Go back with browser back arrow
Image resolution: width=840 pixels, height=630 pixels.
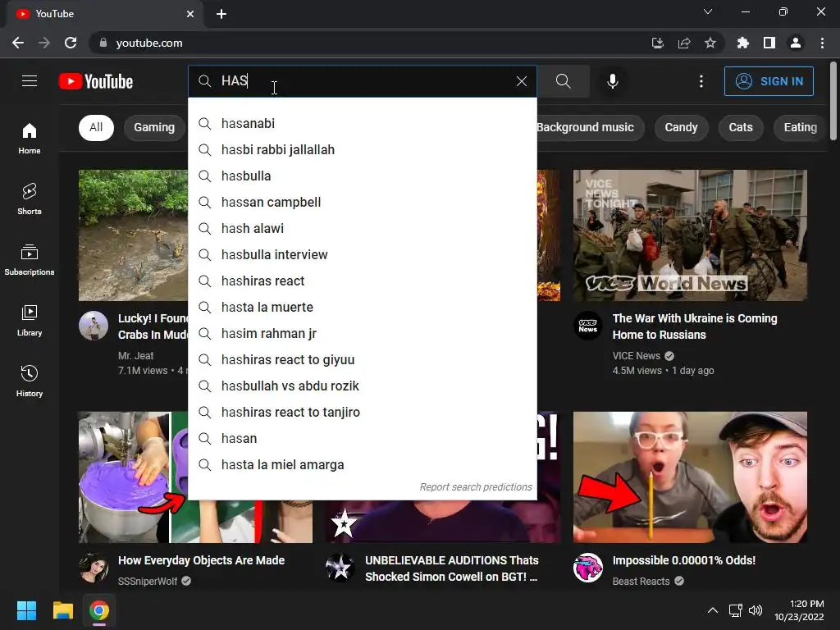[18, 43]
